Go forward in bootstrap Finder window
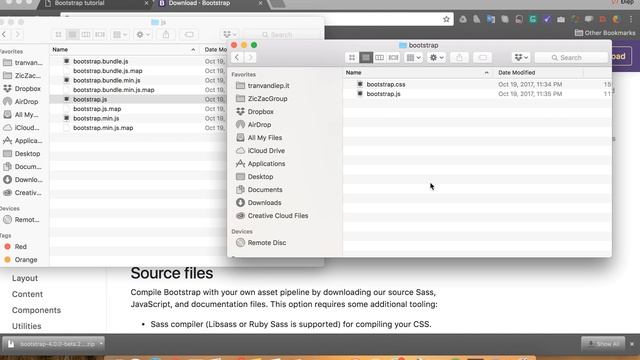 pos(250,58)
